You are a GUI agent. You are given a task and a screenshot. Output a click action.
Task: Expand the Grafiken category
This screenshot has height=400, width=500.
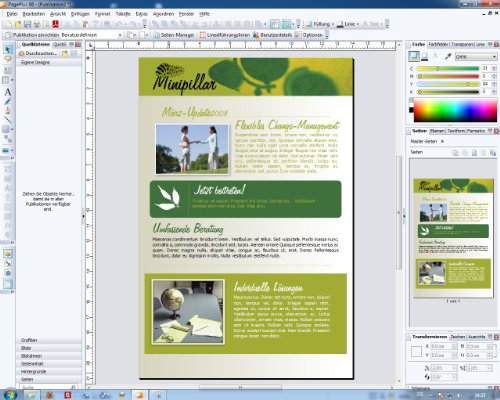tap(49, 340)
